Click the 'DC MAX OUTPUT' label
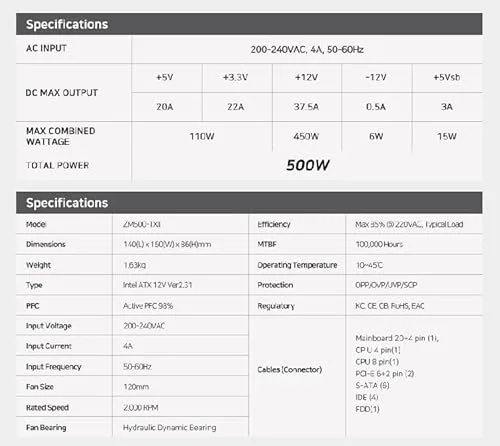The width and height of the screenshot is (500, 446). [62, 93]
